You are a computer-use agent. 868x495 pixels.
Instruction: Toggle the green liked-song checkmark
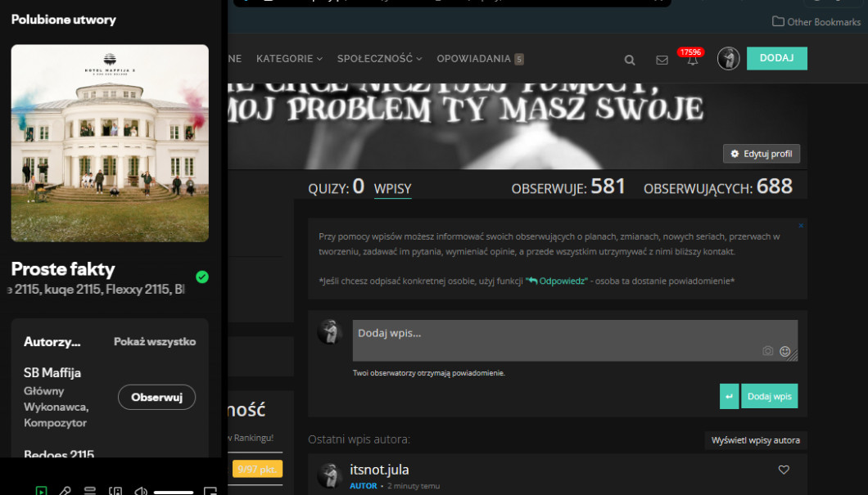202,277
